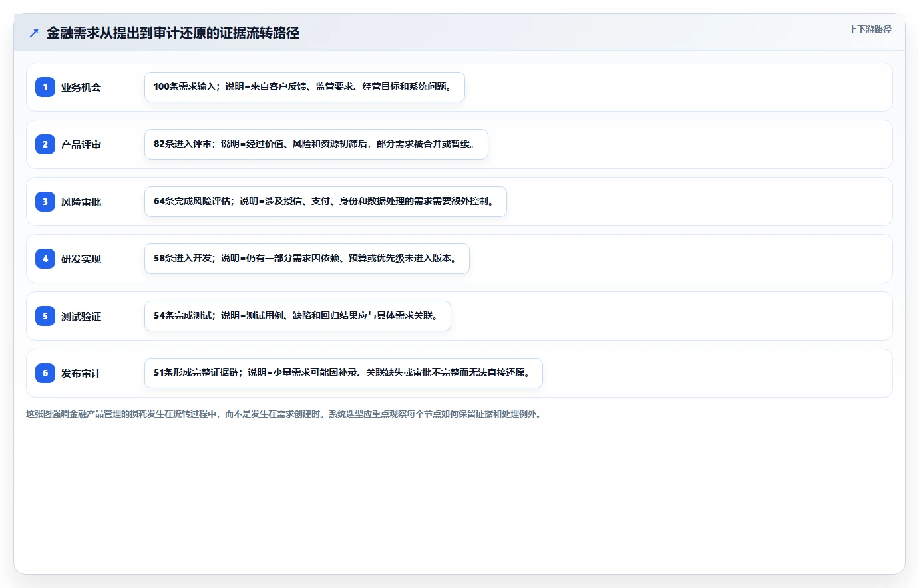Click step number badge 2
919x588 pixels.
pos(45,144)
